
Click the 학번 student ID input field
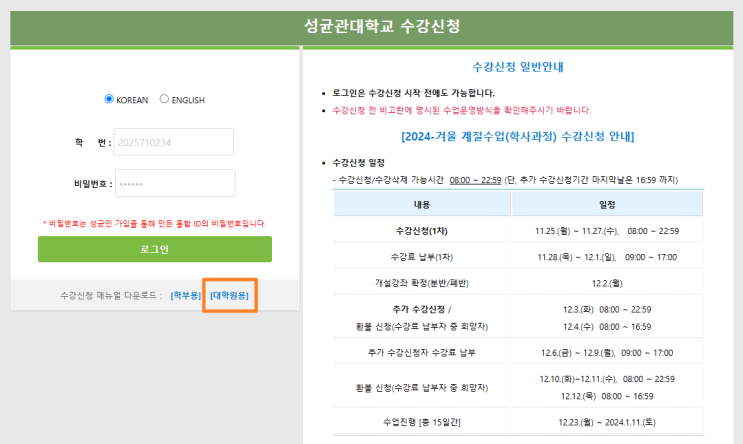[x=174, y=142]
